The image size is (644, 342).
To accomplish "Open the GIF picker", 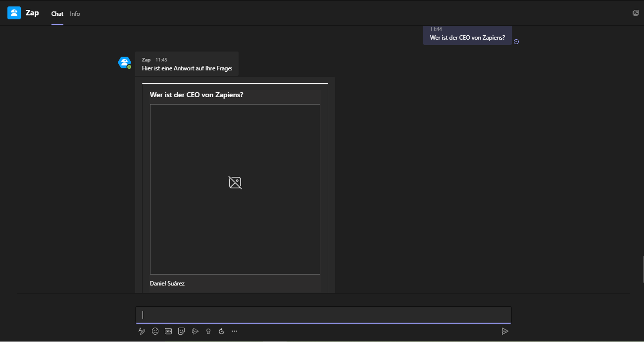I will coord(168,331).
